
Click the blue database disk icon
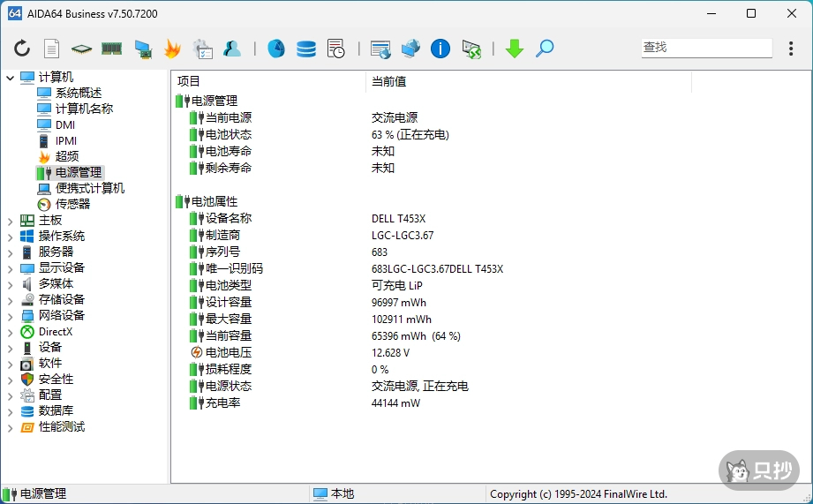pyautogui.click(x=306, y=49)
